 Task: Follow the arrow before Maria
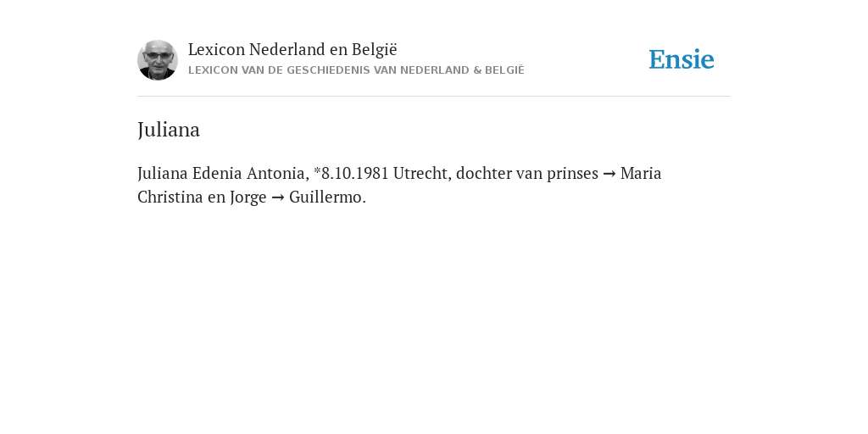609,174
